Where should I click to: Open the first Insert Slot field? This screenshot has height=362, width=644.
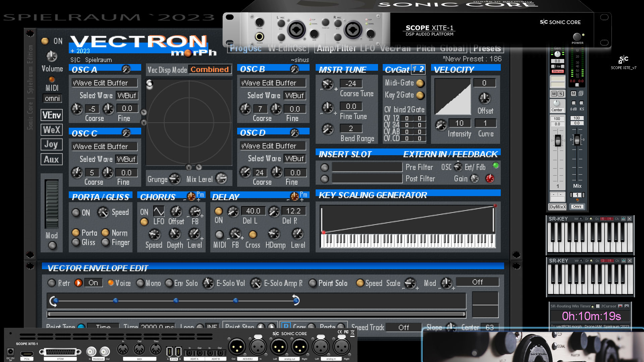[x=367, y=167]
